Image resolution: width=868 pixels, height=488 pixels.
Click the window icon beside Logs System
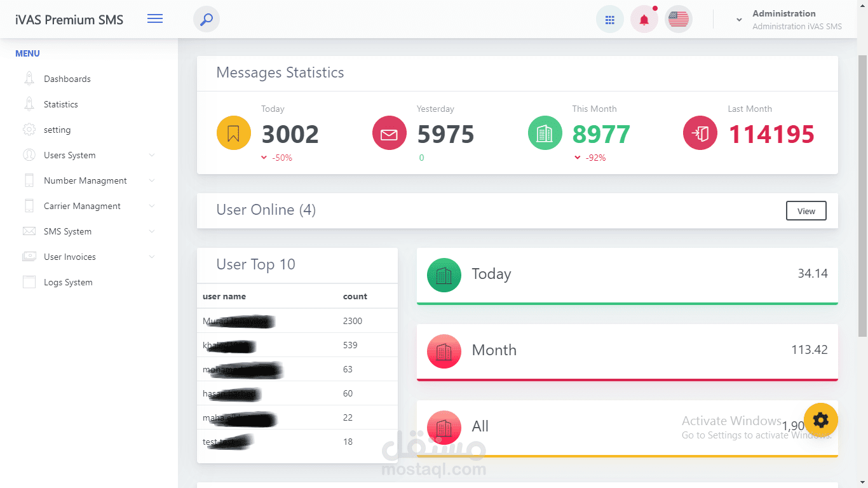pyautogui.click(x=29, y=282)
